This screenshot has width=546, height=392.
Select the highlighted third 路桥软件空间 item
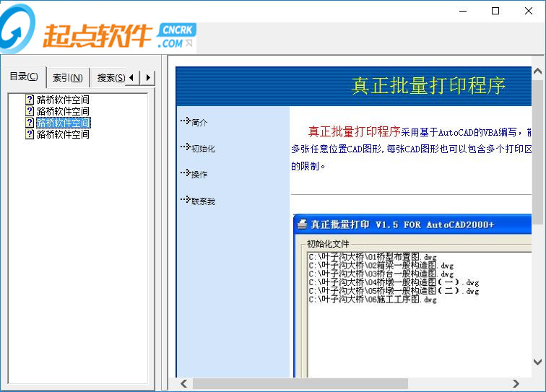point(63,123)
